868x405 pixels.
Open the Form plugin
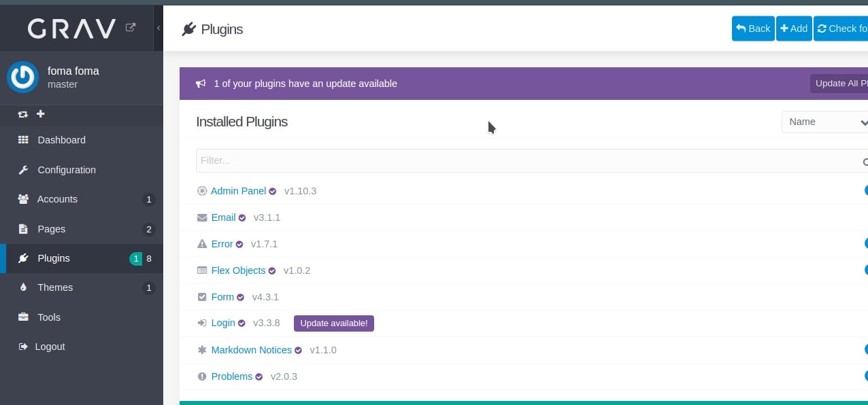[222, 297]
